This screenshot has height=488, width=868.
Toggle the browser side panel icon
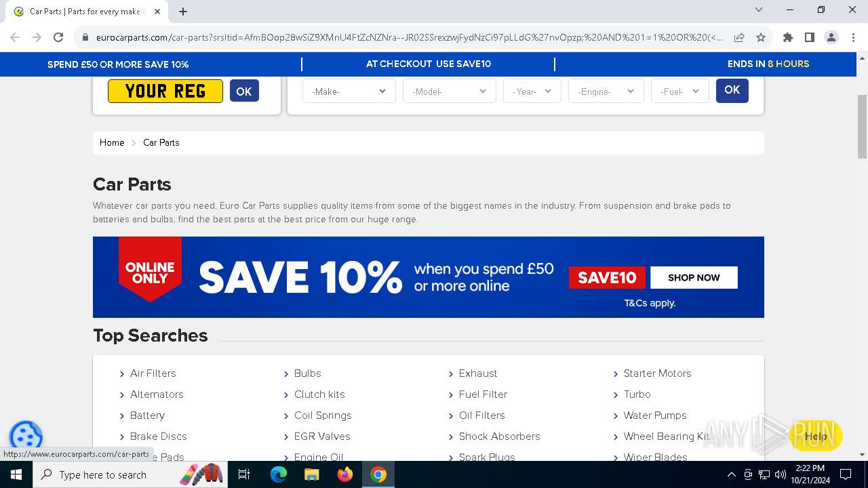(809, 37)
